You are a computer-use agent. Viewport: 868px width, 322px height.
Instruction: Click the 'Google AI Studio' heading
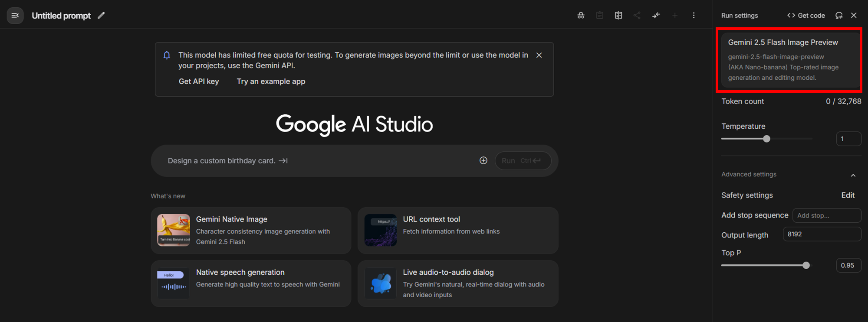(x=354, y=124)
